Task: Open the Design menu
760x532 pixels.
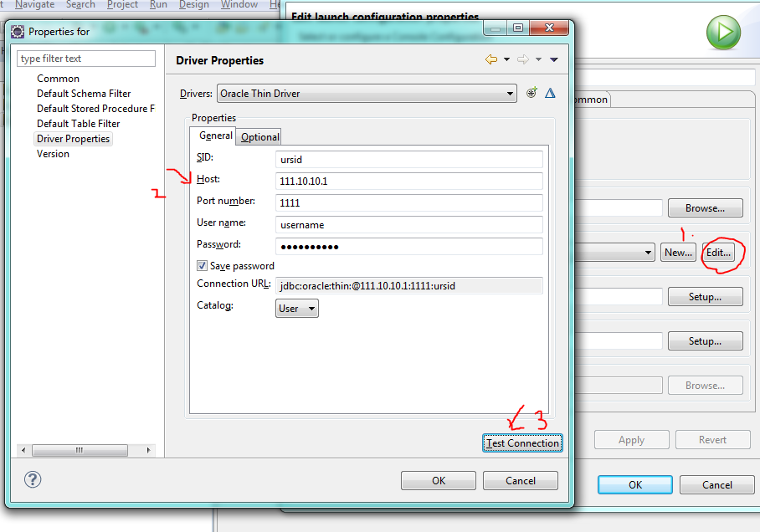Action: pyautogui.click(x=194, y=4)
